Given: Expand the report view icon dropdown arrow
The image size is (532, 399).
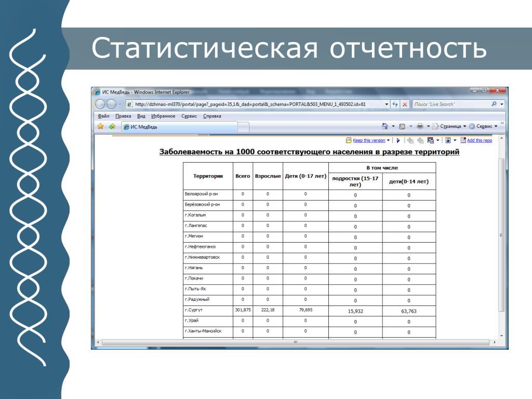Looking at the screenshot, I should [437, 140].
